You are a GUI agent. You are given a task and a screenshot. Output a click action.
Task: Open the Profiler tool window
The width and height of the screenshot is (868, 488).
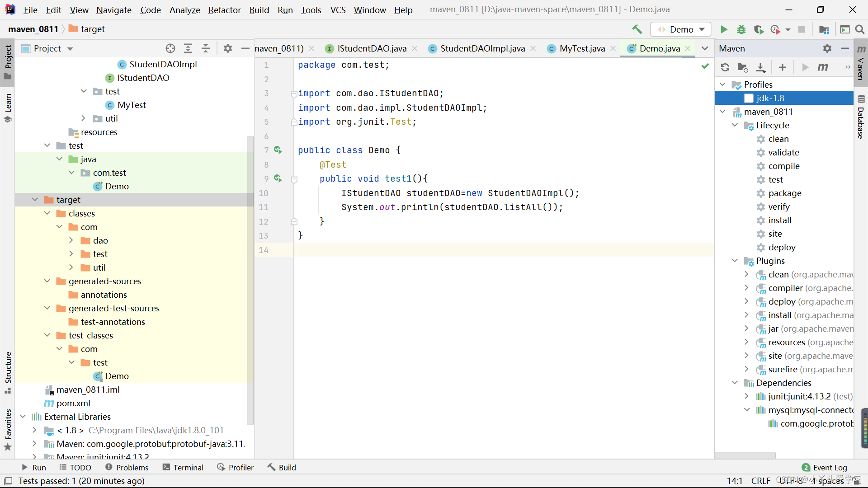pos(235,467)
